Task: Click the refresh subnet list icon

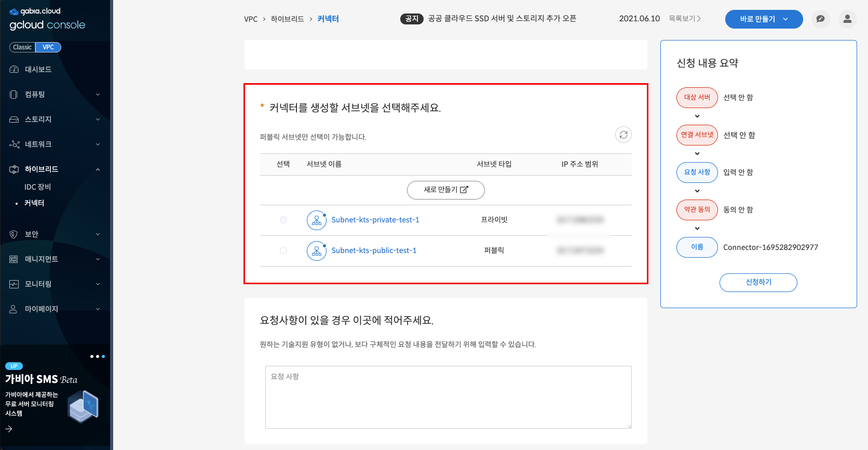Action: coord(623,135)
